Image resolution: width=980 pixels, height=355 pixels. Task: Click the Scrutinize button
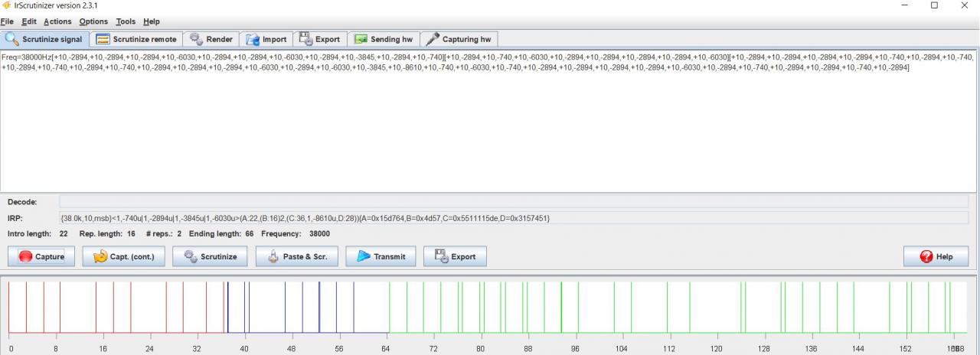point(210,256)
